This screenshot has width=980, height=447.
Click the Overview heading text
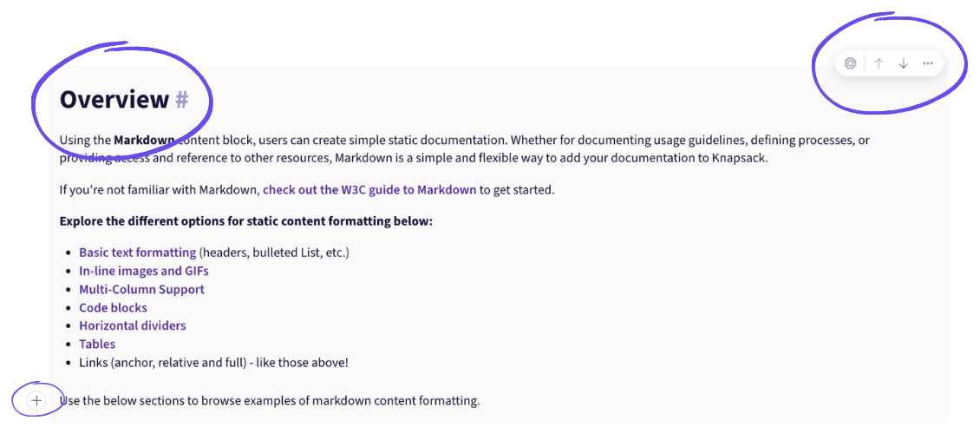114,100
